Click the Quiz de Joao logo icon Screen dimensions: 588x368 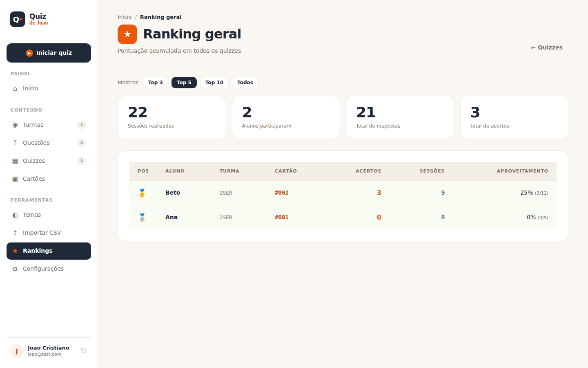18,19
